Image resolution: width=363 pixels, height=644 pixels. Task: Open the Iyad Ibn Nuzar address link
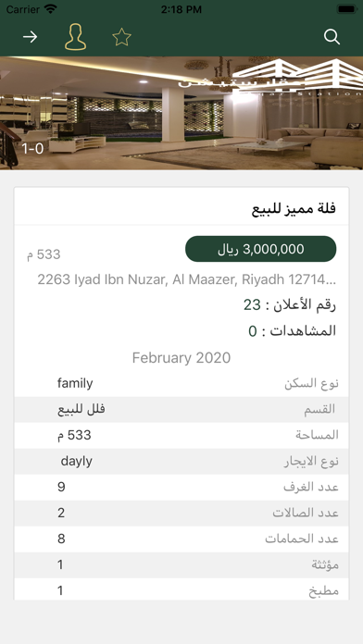pos(187,279)
